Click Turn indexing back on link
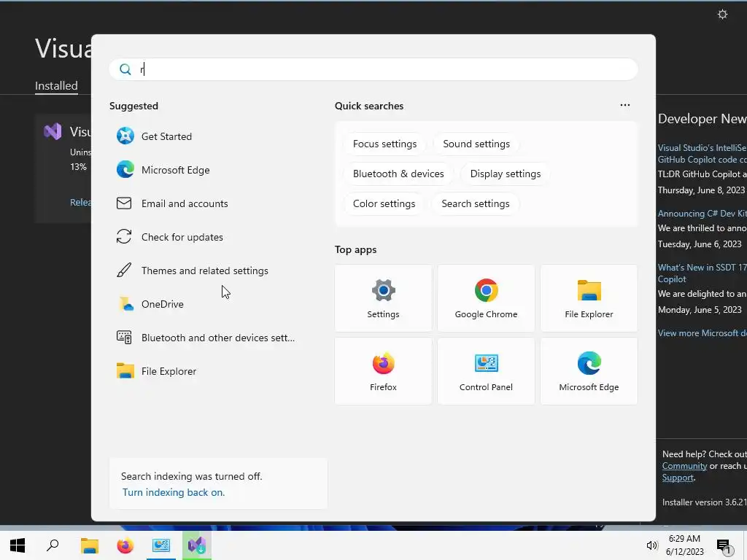747x560 pixels. [174, 492]
